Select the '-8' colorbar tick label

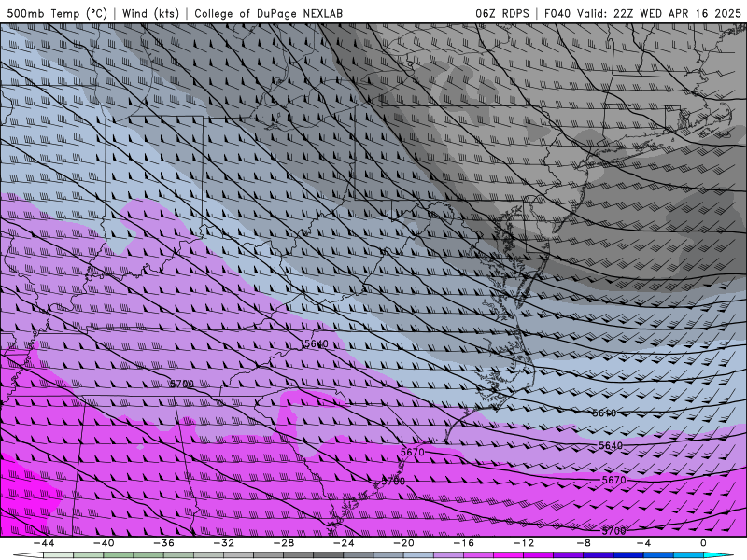click(584, 543)
